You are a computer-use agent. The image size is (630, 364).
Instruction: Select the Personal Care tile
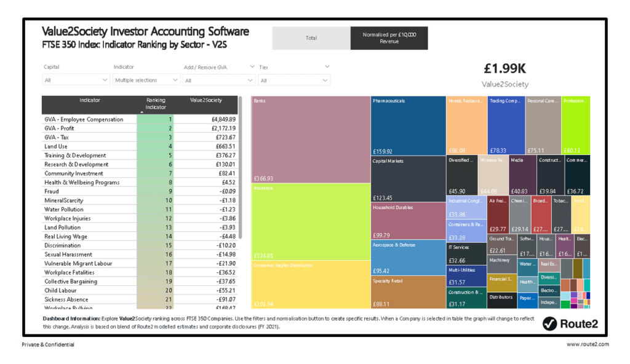coord(543,125)
